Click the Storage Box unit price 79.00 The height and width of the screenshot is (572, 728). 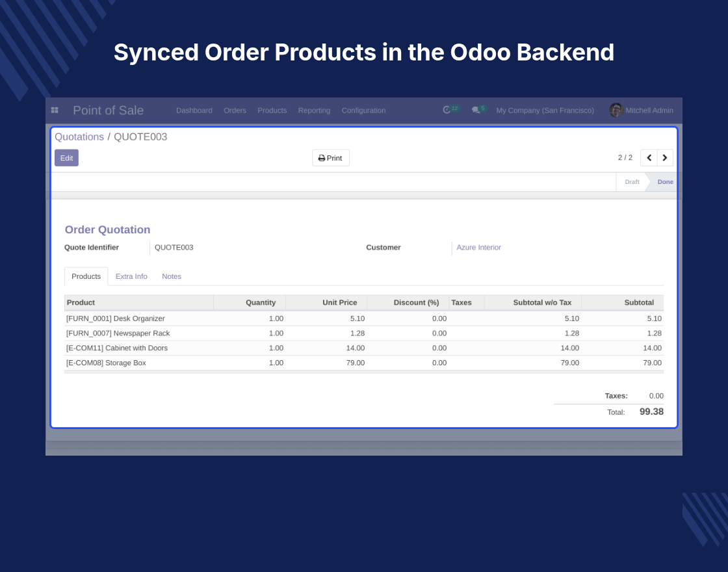(x=355, y=363)
